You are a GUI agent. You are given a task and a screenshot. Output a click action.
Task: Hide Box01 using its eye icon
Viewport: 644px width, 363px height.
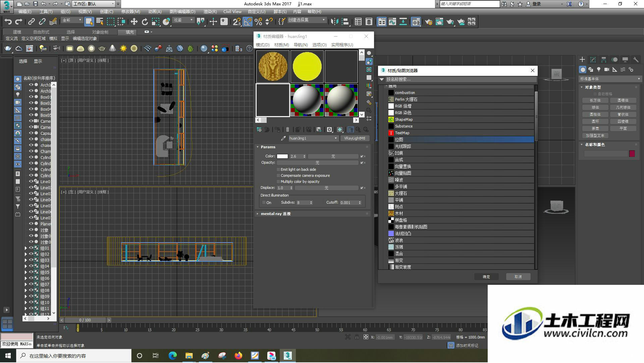[x=31, y=97]
